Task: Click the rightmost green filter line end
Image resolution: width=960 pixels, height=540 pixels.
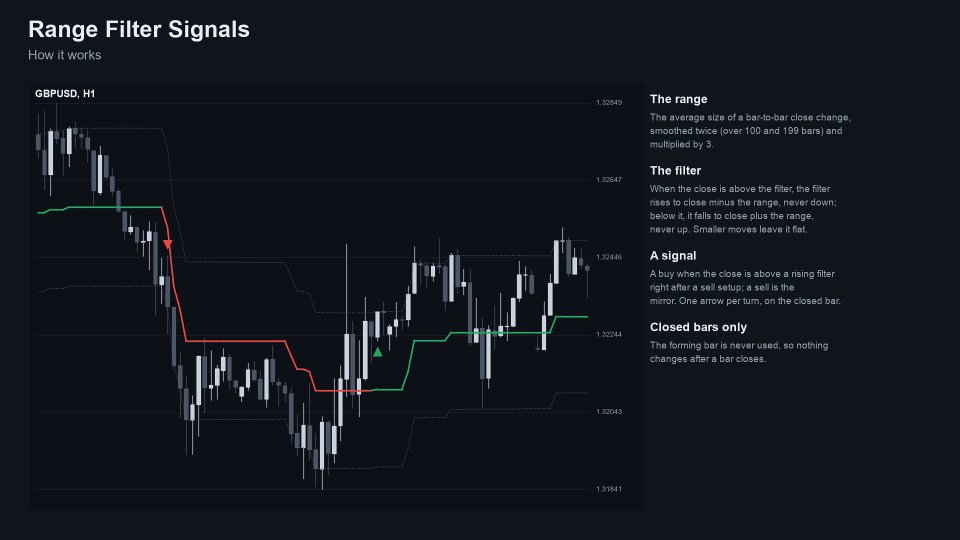Action: tap(585, 317)
